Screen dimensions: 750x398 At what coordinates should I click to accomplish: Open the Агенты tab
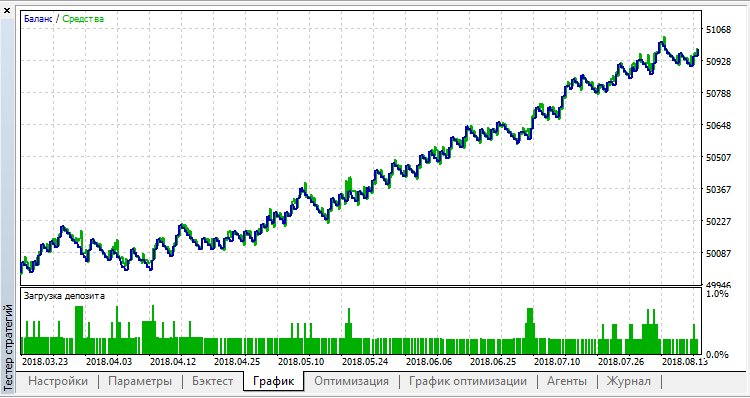click(567, 381)
